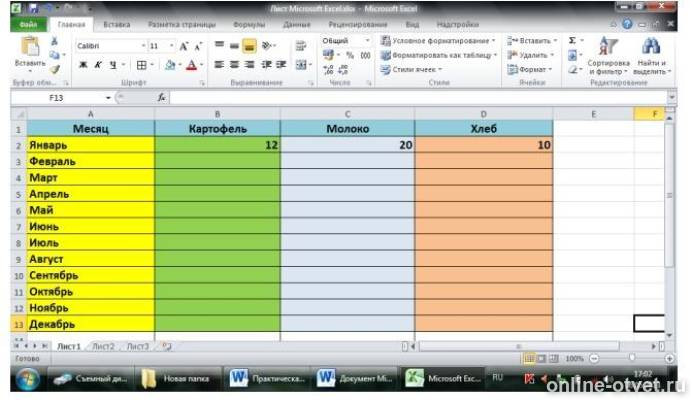Toggle italic (К) formatting
The width and height of the screenshot is (692, 400).
point(97,65)
